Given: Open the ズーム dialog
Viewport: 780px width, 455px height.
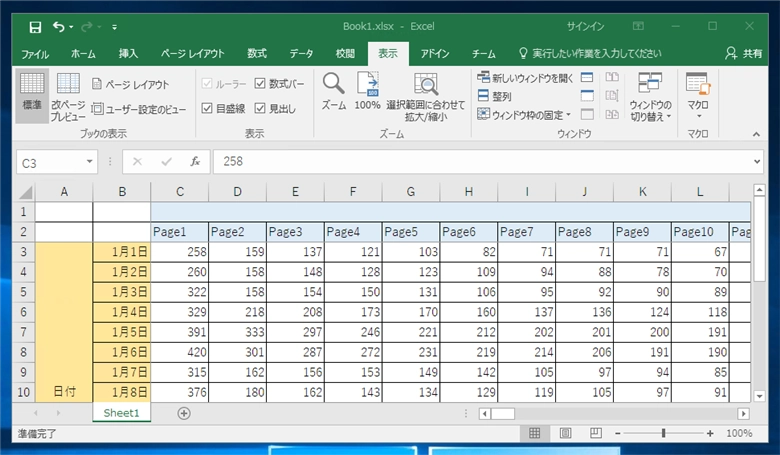Looking at the screenshot, I should click(333, 91).
